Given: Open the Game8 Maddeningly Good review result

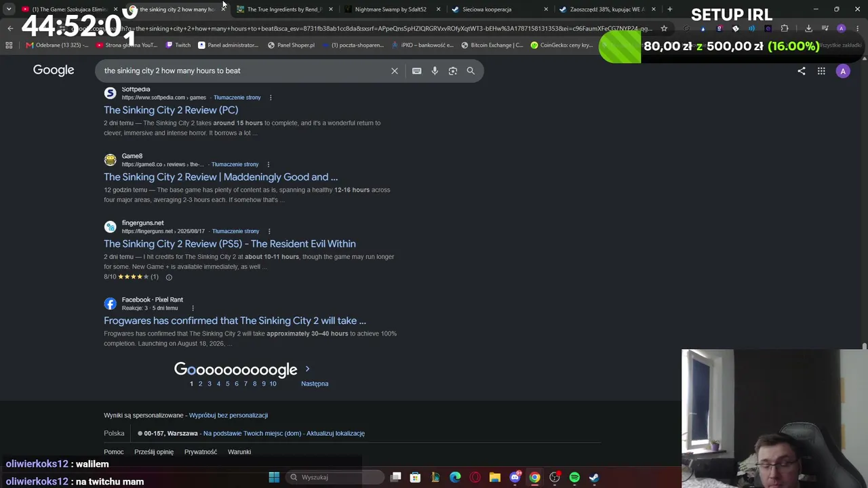Looking at the screenshot, I should pos(220,177).
